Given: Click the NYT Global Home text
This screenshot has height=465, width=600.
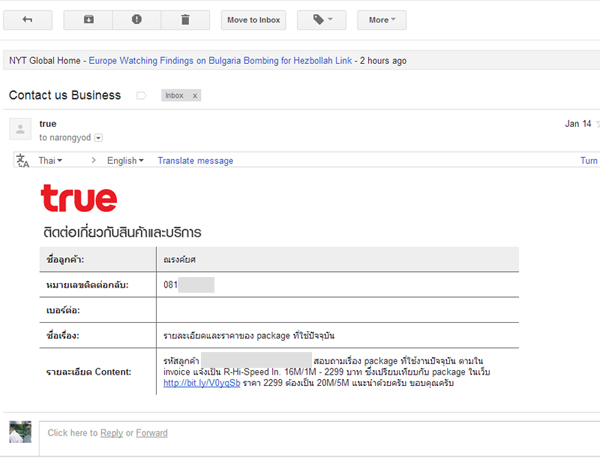Looking at the screenshot, I should click(x=45, y=60).
